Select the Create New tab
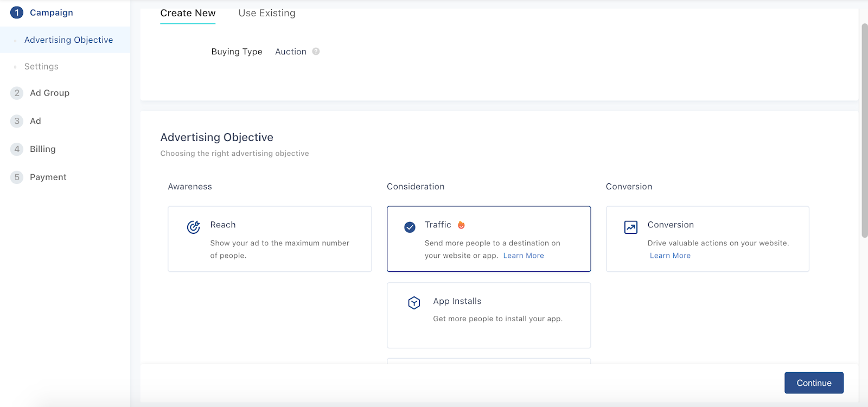This screenshot has width=868, height=407. (188, 13)
